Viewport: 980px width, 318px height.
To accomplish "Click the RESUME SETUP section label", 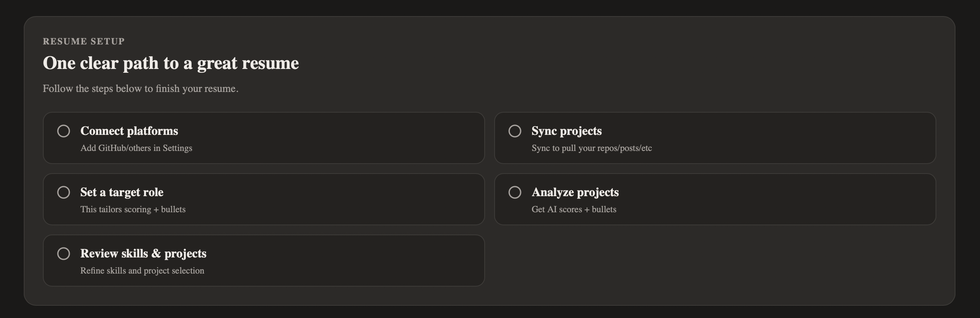I will coord(84,41).
